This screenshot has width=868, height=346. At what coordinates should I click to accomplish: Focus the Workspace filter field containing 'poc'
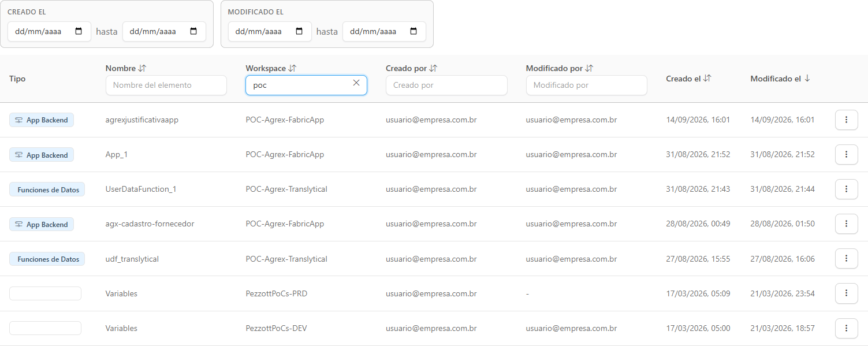[306, 85]
